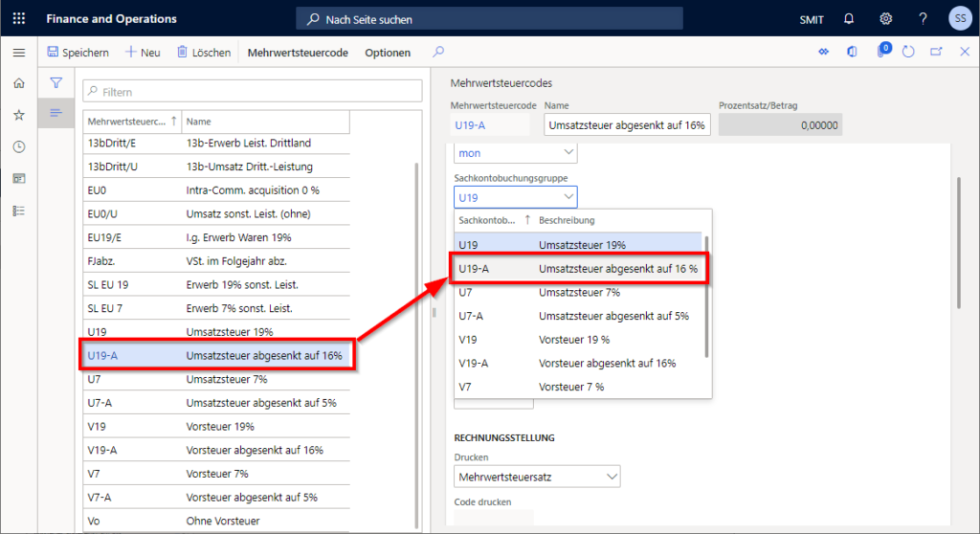The width and height of the screenshot is (980, 534).
Task: Click the tax code list vertical scrollbar
Action: (416, 345)
